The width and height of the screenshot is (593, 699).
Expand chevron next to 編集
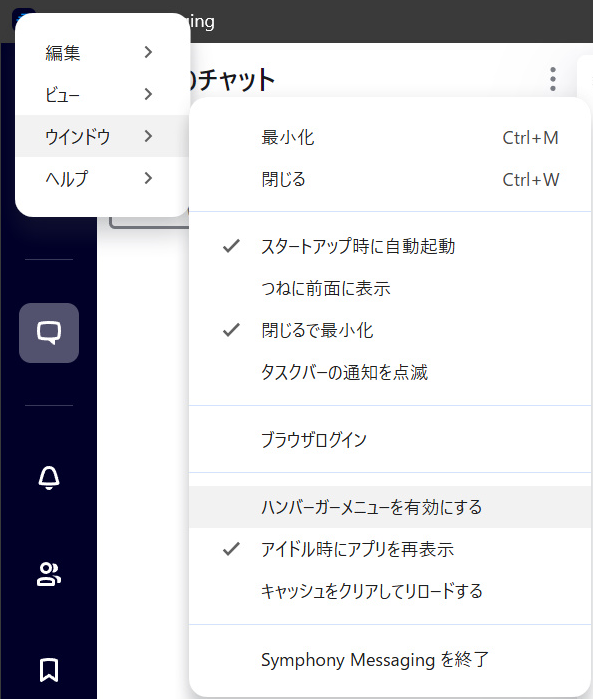(x=148, y=53)
